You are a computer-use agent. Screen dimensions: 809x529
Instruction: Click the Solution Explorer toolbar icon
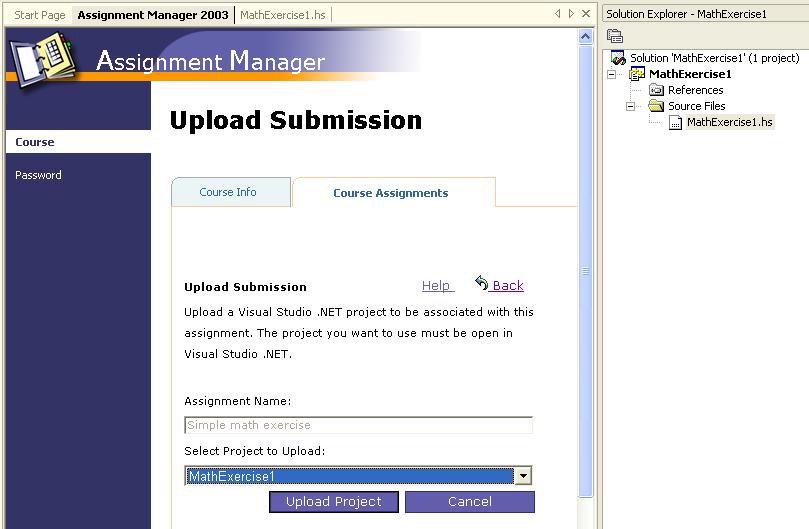[615, 36]
